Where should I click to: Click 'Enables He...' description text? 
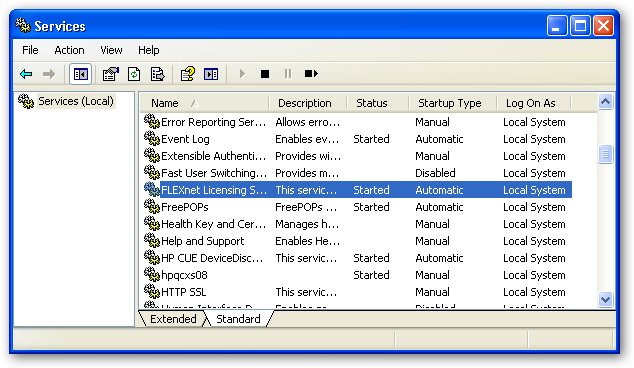(x=307, y=241)
